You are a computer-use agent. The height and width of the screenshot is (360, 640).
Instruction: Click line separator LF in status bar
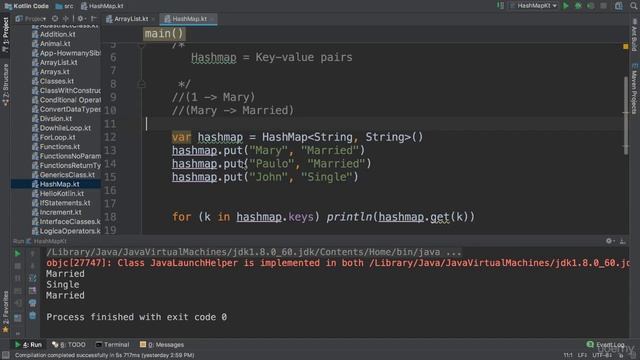tap(582, 356)
